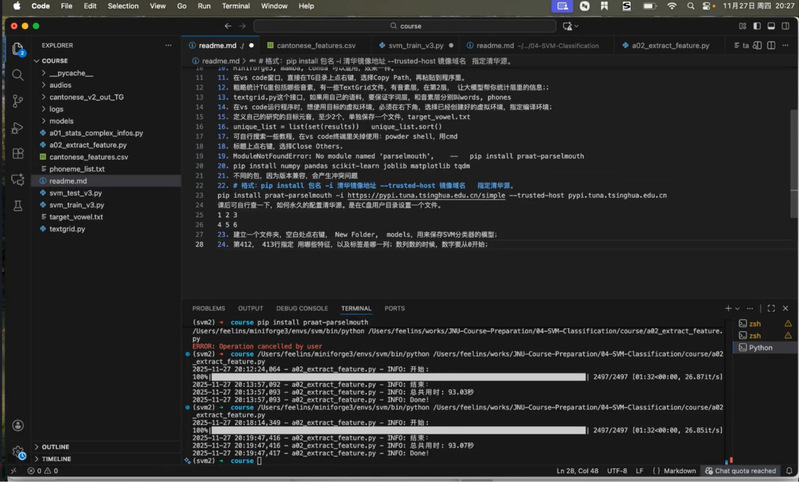Select the Python terminal in terminal list
The width and height of the screenshot is (799, 482).
click(x=760, y=348)
